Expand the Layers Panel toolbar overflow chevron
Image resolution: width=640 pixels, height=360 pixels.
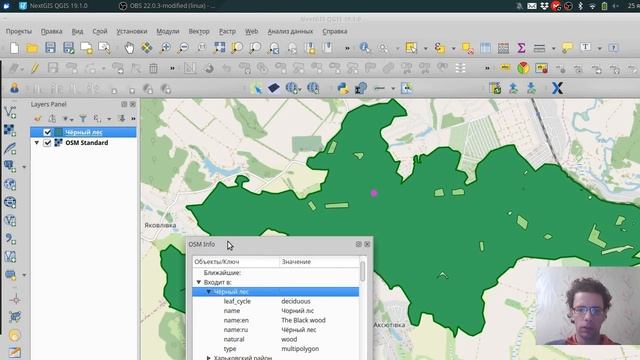[133, 119]
